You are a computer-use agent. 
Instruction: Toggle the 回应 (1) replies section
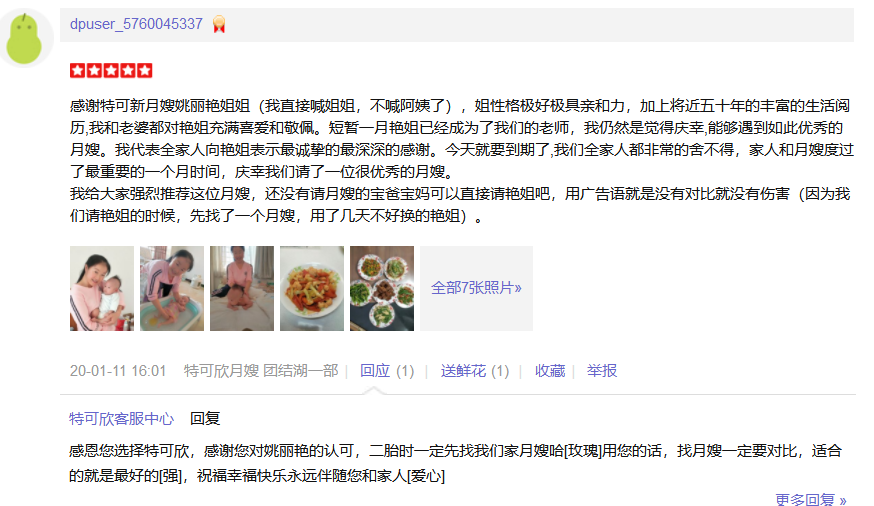coord(387,371)
